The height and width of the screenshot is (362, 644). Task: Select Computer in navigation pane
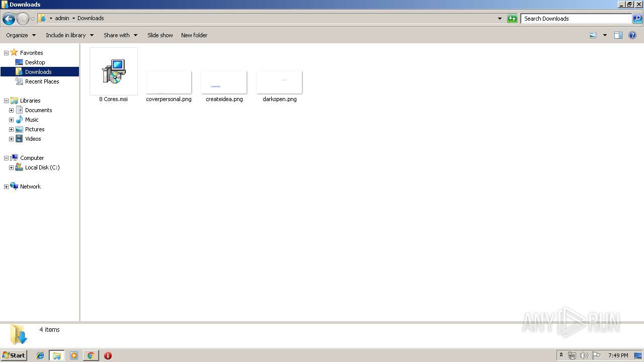point(32,158)
